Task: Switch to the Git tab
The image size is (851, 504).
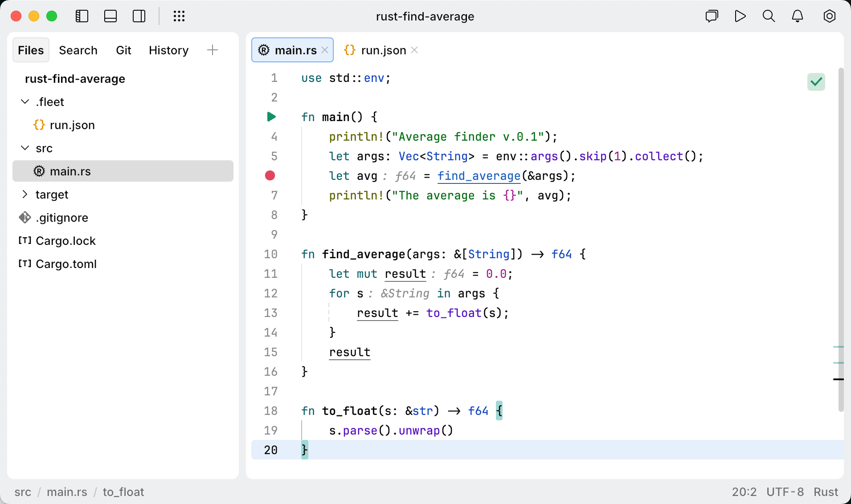Action: [x=123, y=50]
